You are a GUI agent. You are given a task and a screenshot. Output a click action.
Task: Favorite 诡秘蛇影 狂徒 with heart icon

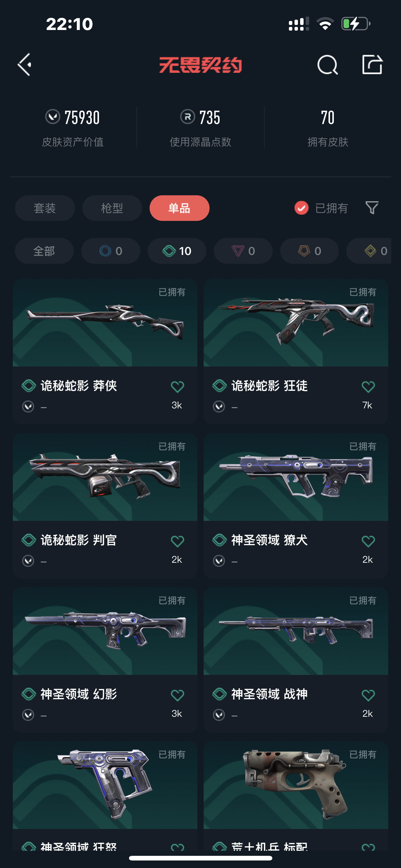[x=368, y=387]
